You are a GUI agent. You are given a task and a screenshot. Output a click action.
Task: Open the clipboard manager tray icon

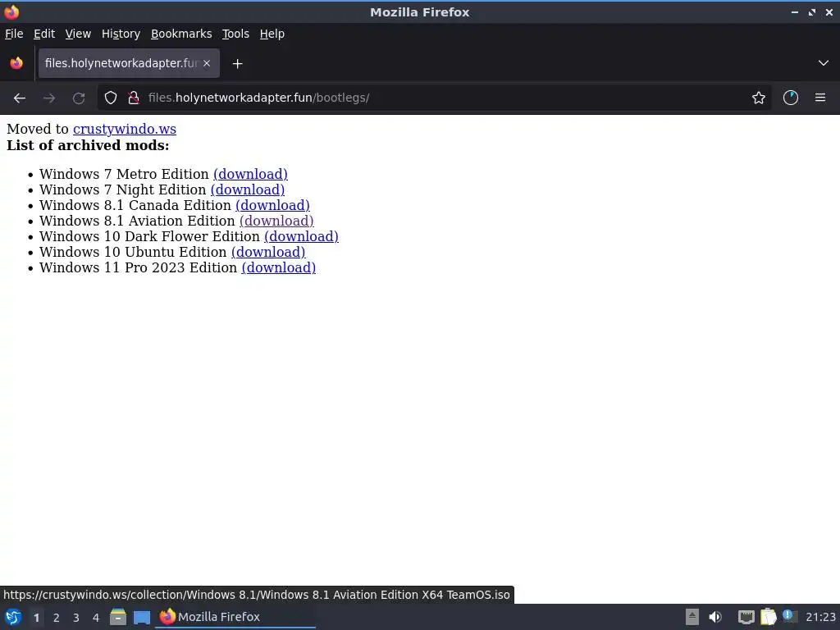tap(768, 617)
